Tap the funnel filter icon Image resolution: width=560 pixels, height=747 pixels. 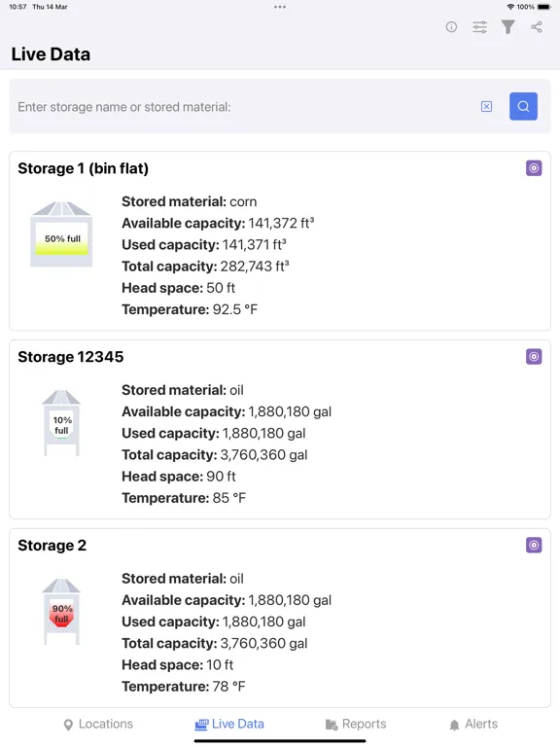[508, 27]
